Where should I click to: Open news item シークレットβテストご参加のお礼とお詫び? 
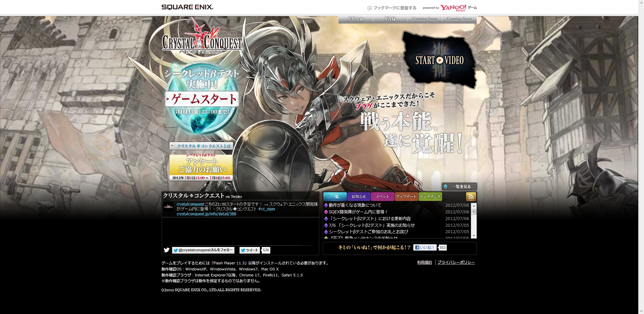[368, 232]
